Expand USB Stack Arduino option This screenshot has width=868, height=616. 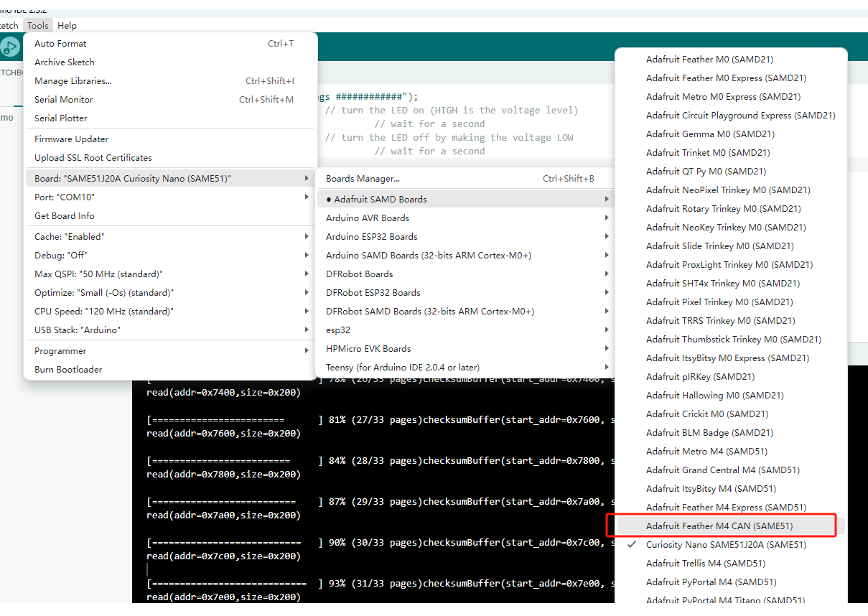(x=171, y=330)
